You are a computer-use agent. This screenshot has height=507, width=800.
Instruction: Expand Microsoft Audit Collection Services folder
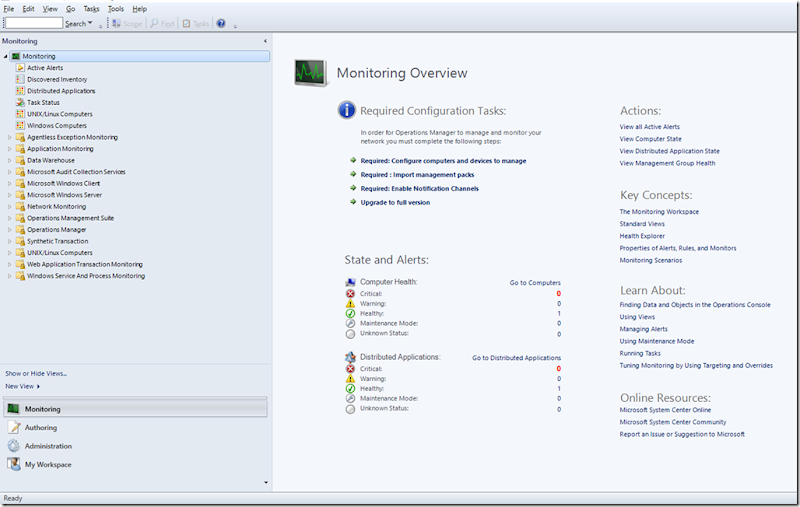click(x=9, y=172)
